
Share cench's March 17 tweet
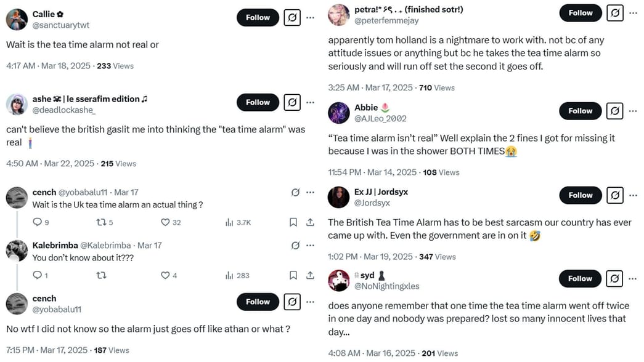(309, 222)
